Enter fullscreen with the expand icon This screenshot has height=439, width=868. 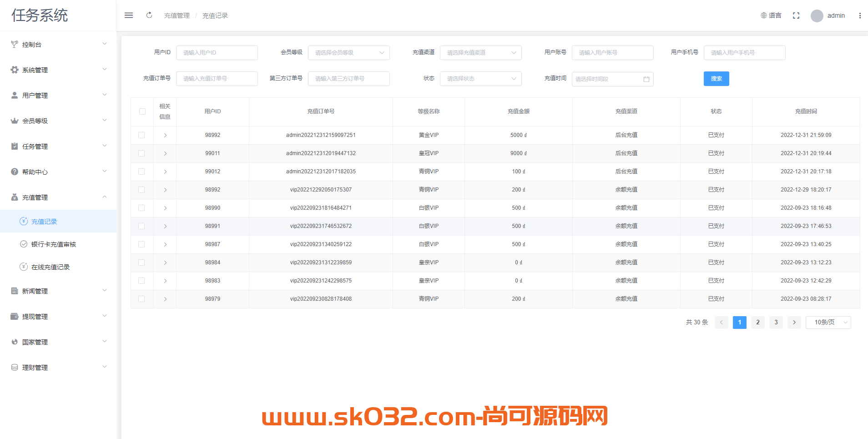pyautogui.click(x=796, y=15)
